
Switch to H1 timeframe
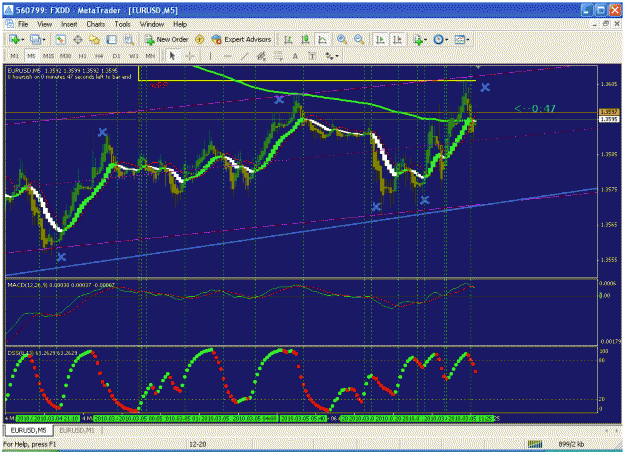(x=82, y=56)
